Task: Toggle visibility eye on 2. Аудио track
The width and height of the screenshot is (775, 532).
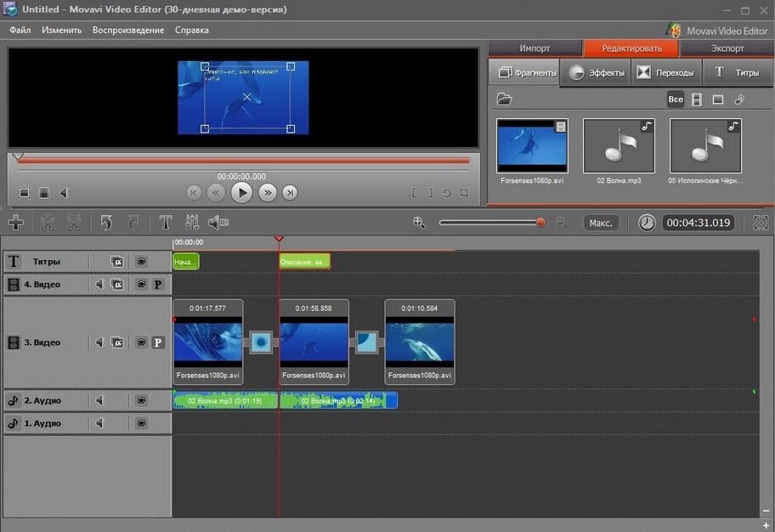Action: [x=141, y=400]
